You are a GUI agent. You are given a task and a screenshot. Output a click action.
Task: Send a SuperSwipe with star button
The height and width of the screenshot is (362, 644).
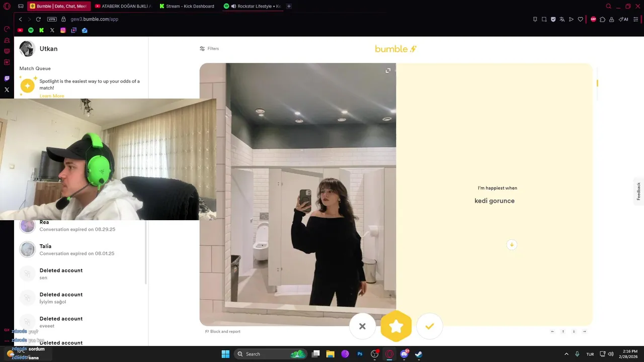[x=396, y=326]
